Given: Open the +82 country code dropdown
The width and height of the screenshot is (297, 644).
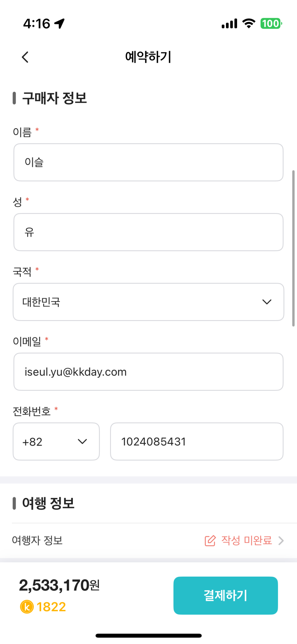Looking at the screenshot, I should [x=56, y=441].
